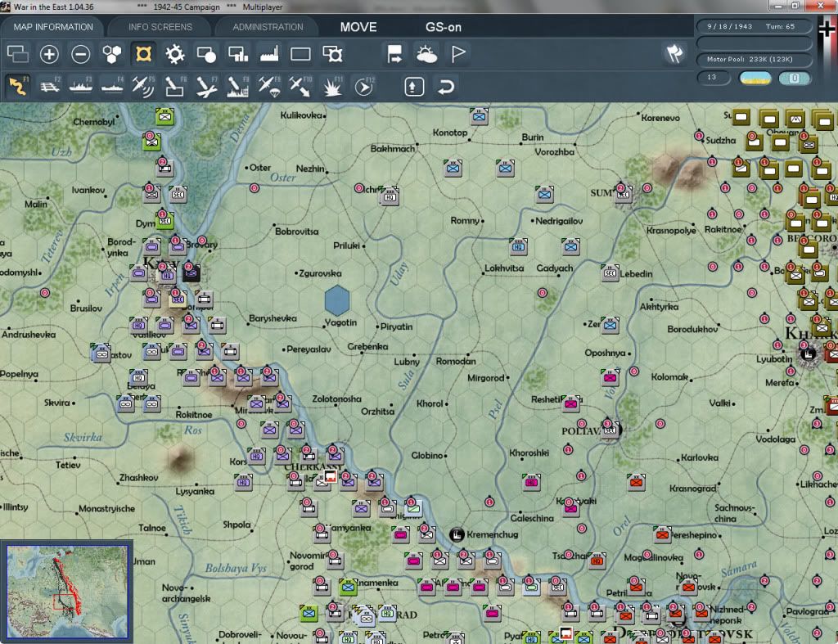Toggle the factory display icon
Screen dimensions: 838x644
click(x=269, y=54)
